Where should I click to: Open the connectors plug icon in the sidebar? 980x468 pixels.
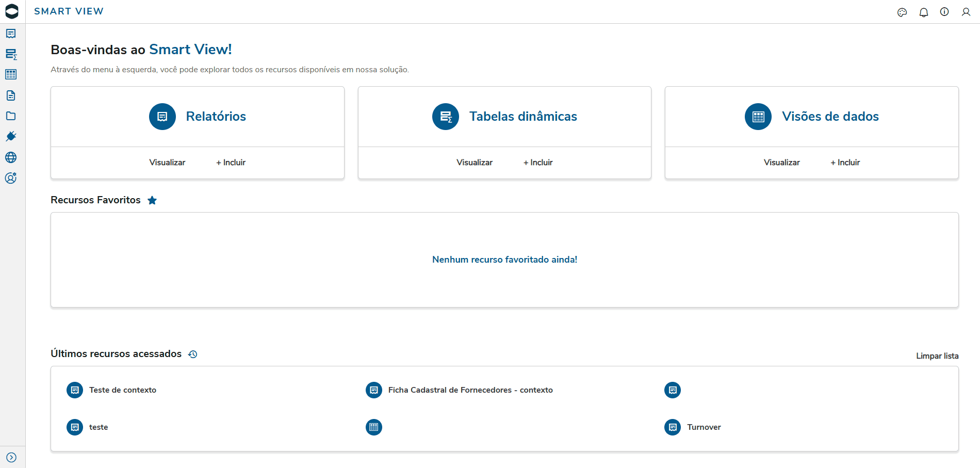[11, 137]
